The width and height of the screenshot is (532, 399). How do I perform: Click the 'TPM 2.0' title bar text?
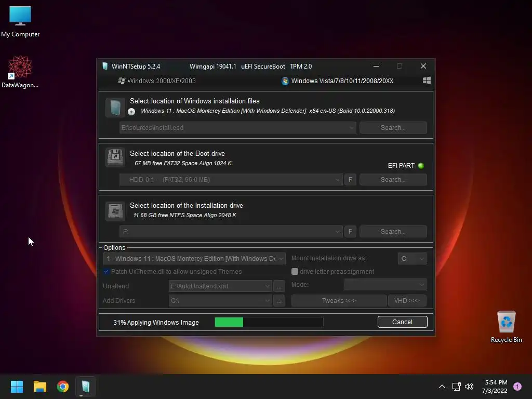[301, 66]
